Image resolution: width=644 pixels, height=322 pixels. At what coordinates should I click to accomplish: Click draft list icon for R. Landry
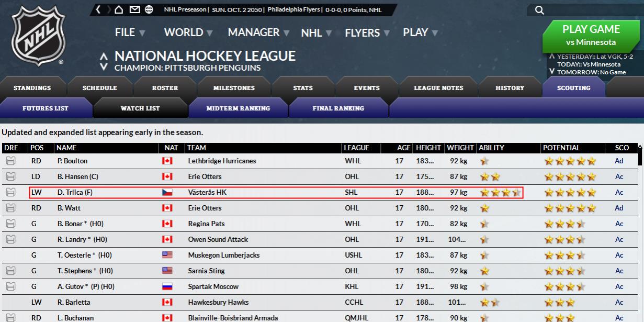(x=10, y=239)
